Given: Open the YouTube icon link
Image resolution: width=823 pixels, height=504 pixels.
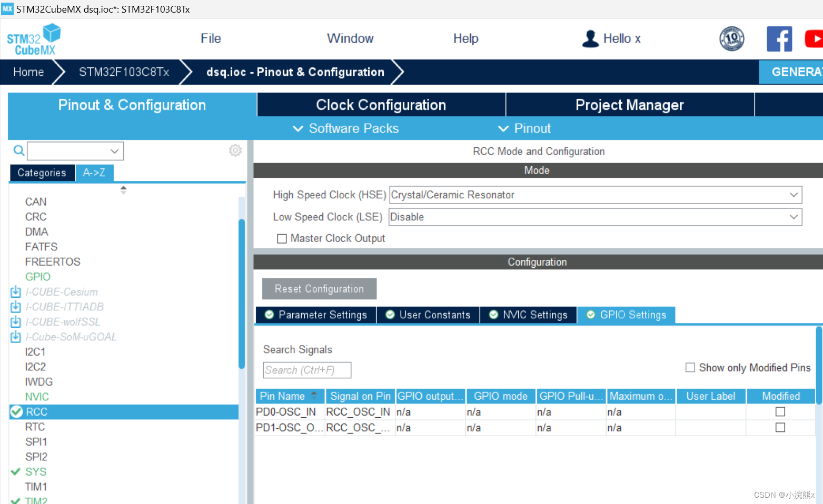Looking at the screenshot, I should tap(814, 38).
